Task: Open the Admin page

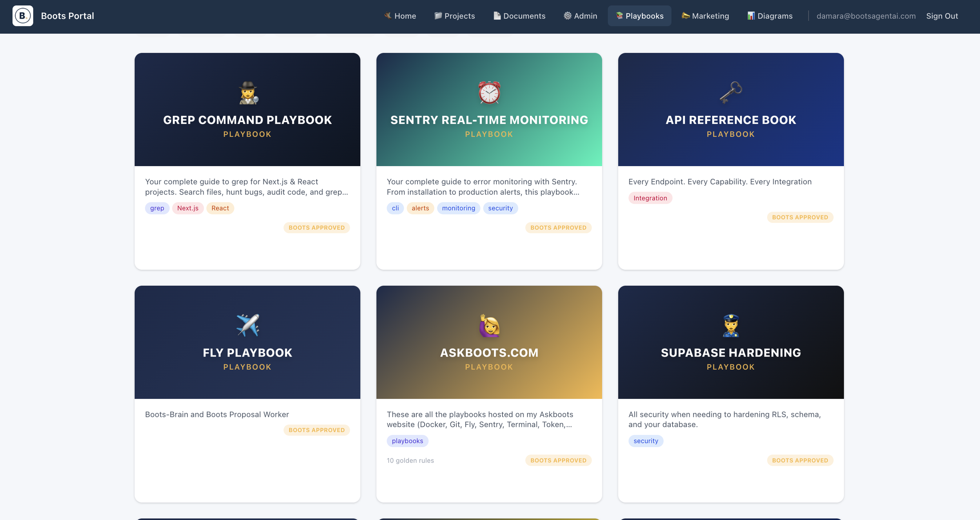Action: point(581,16)
